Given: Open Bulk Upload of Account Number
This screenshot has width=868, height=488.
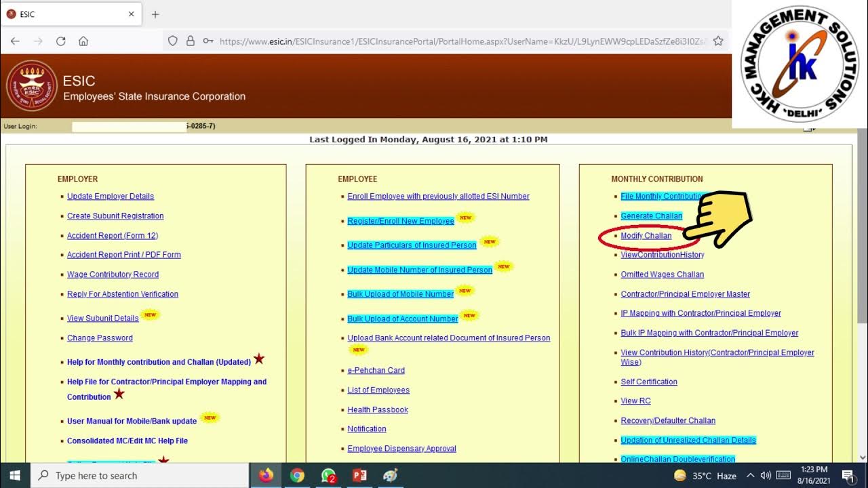Looking at the screenshot, I should [403, 319].
